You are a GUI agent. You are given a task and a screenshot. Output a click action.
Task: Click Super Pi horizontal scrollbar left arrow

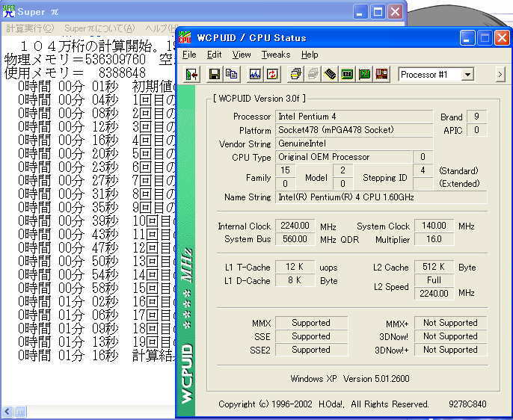[7, 412]
